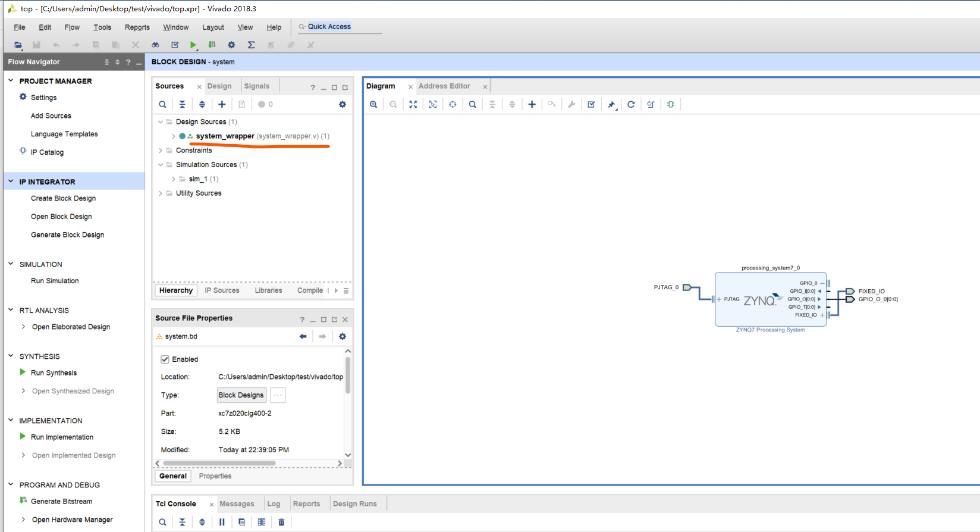Validate design using the checkmark icon
This screenshot has height=532, width=980.
pyautogui.click(x=591, y=104)
